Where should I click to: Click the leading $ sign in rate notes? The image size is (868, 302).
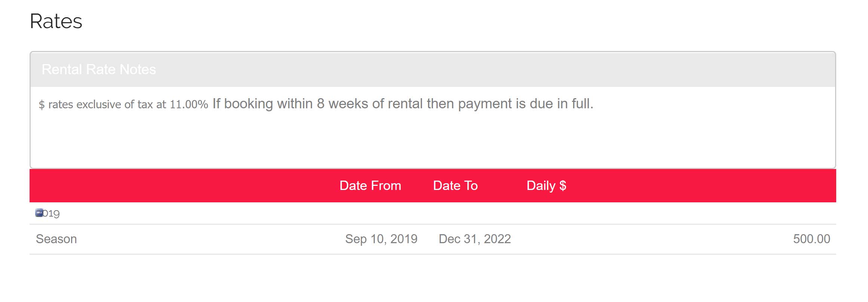click(x=42, y=105)
